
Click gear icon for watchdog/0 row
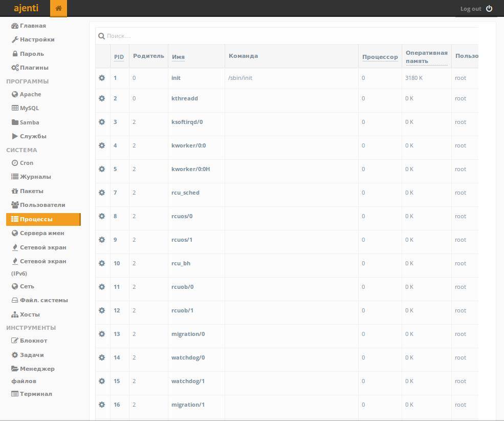coord(102,357)
